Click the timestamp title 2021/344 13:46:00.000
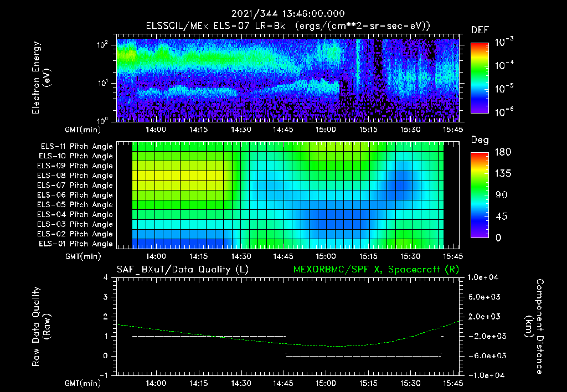The image size is (567, 392). click(288, 14)
